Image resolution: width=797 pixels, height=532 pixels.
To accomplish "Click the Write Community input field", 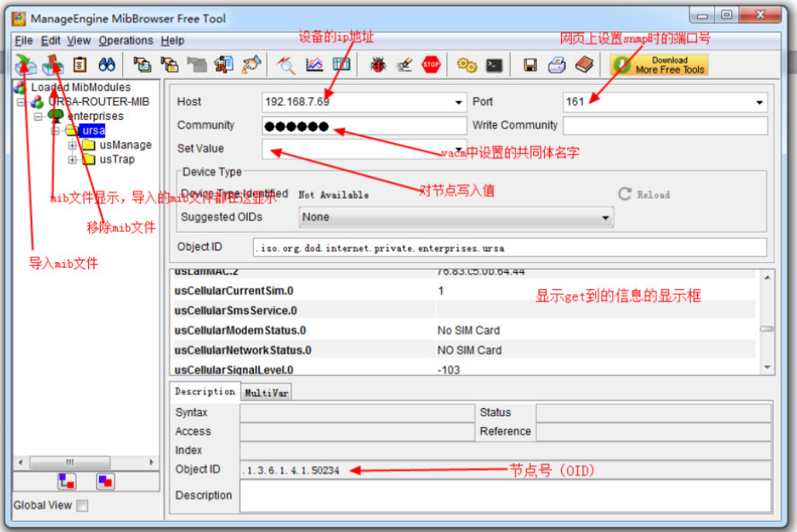I will click(x=665, y=125).
